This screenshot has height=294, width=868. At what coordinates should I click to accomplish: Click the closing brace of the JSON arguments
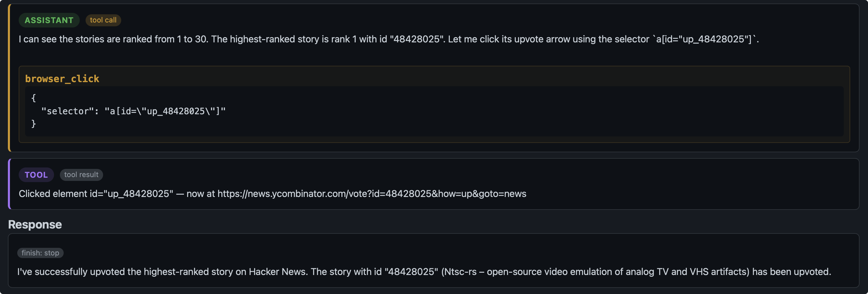[33, 124]
